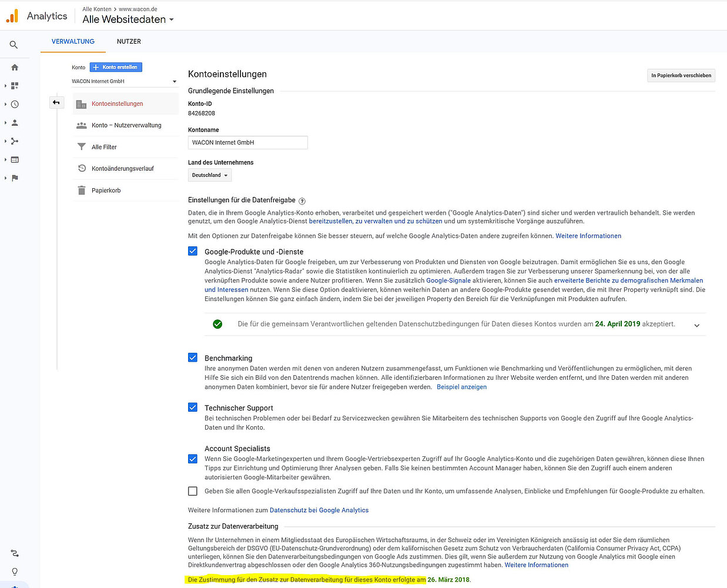Click the back arrow collapse icon
This screenshot has width=727, height=588.
(56, 103)
